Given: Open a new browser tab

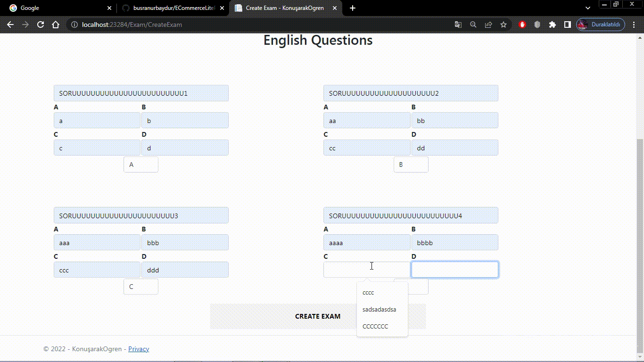Looking at the screenshot, I should pos(353,8).
